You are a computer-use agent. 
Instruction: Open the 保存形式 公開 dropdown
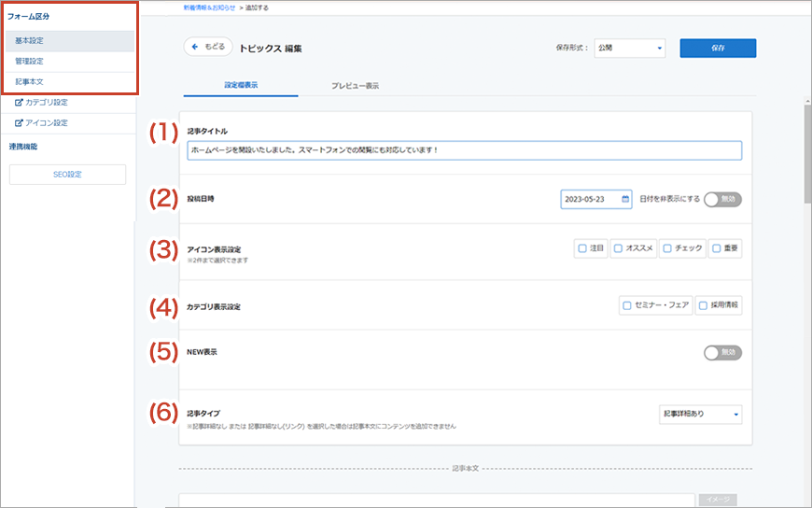630,48
